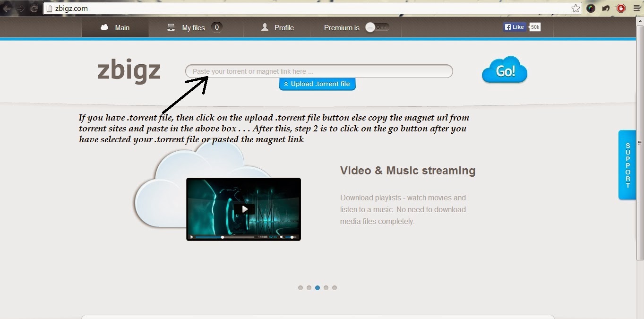The image size is (644, 319).
Task: Click the person icon beside Profile
Action: pos(265,27)
